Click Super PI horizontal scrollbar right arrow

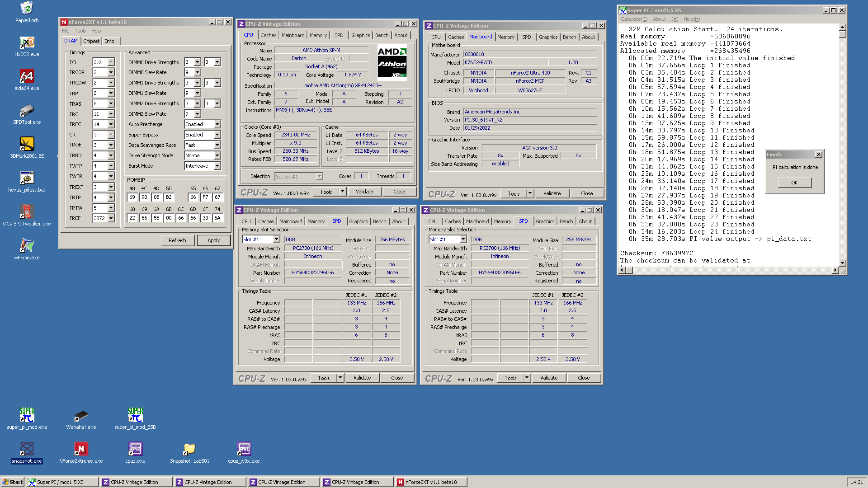click(835, 270)
